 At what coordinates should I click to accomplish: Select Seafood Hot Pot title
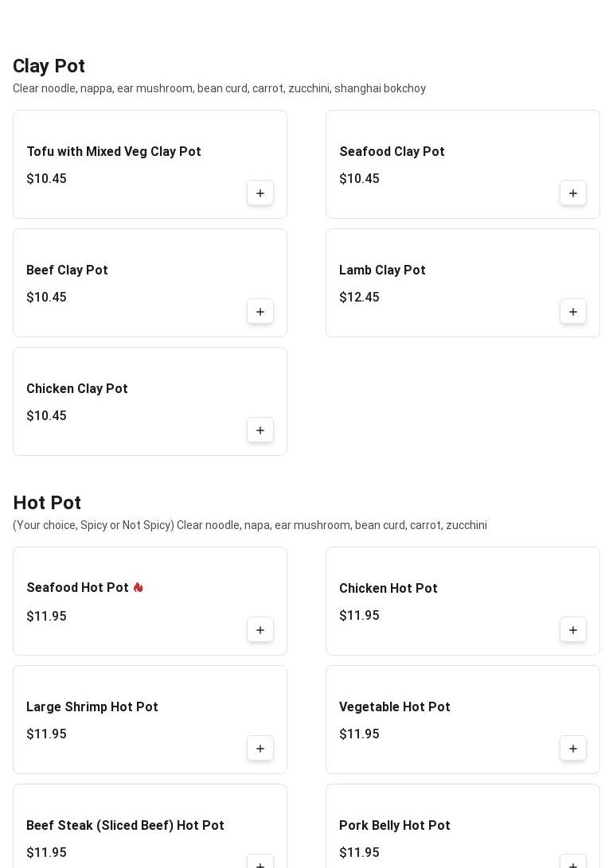pyautogui.click(x=77, y=588)
